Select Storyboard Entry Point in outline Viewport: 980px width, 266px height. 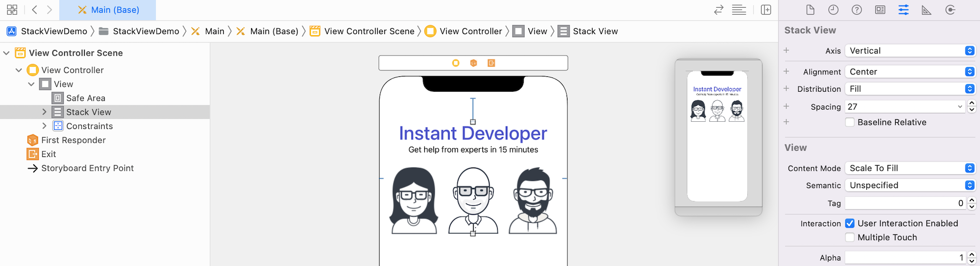(87, 168)
